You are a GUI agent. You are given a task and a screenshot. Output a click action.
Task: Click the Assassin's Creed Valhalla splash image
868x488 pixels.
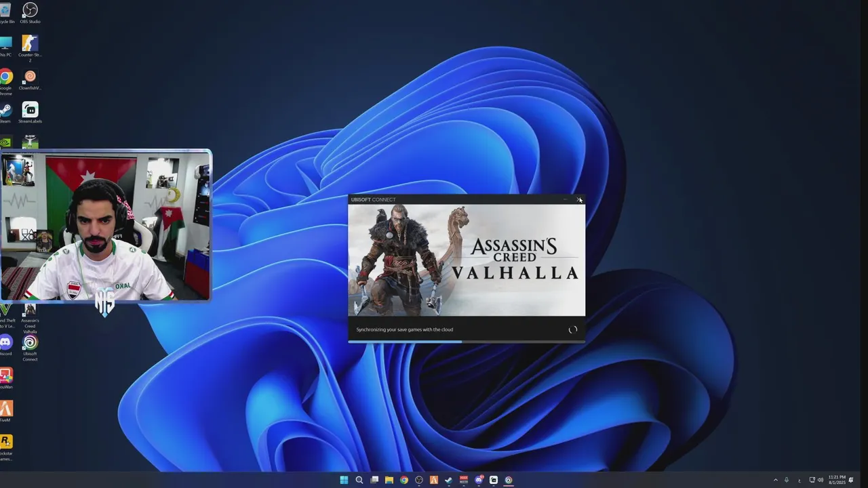click(467, 260)
